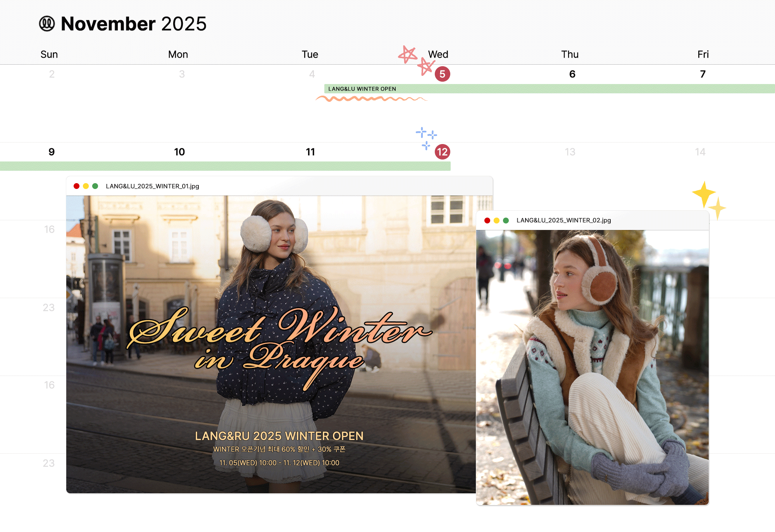Click red dot on WINTER_02.jpg window

point(487,220)
